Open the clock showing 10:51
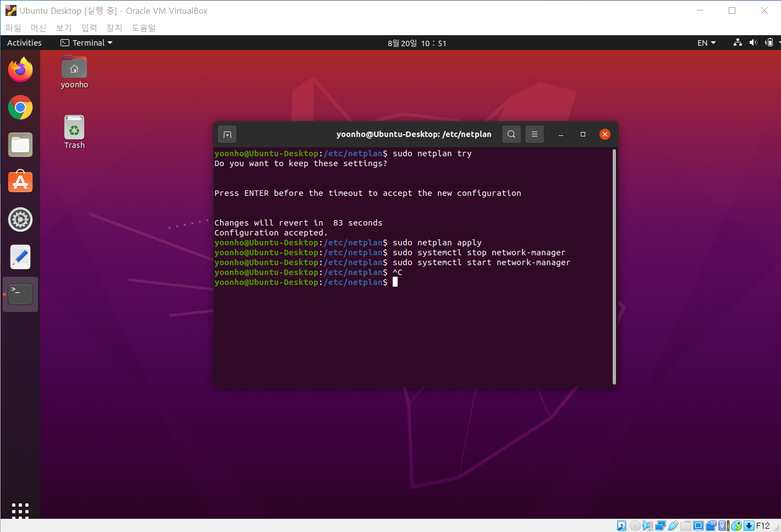This screenshot has width=781, height=532. click(417, 43)
